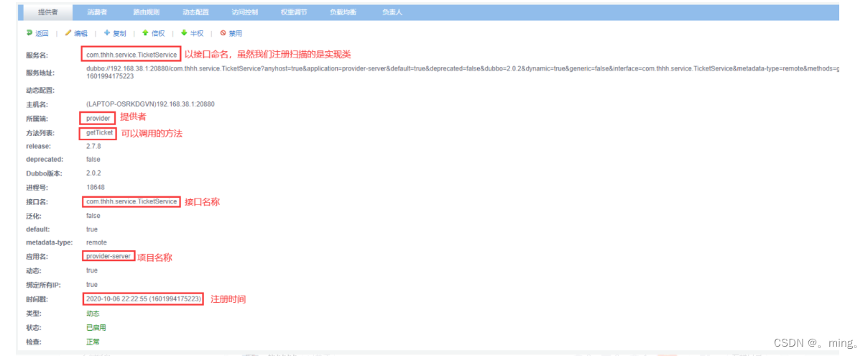This screenshot has height=356, width=868.
Task: Select the 访问控制 tab
Action: 245,12
